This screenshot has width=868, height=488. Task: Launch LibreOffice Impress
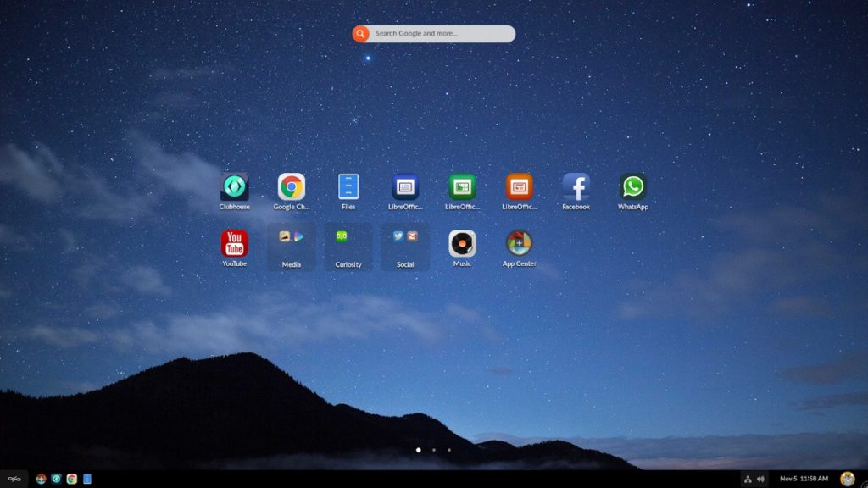pos(518,186)
